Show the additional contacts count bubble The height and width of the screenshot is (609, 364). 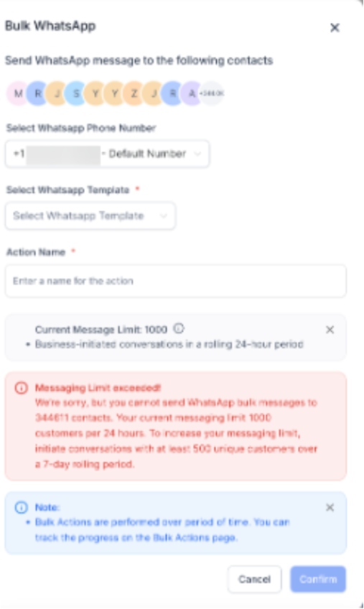tap(212, 93)
